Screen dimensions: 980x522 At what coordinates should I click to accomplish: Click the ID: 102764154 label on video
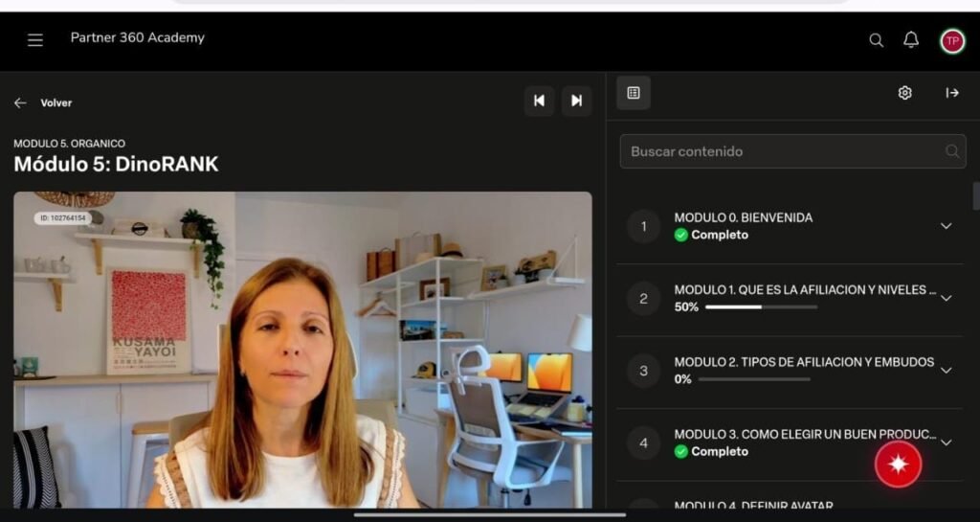[62, 218]
